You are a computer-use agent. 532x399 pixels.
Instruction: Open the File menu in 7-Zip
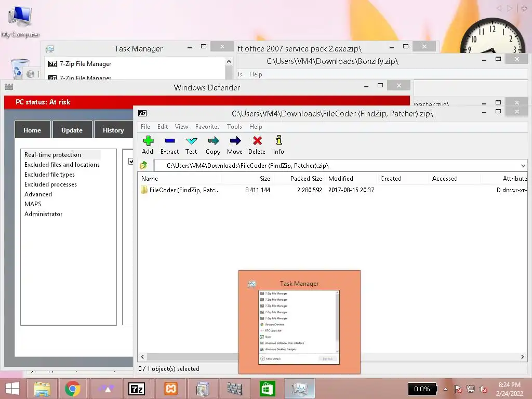coord(145,127)
